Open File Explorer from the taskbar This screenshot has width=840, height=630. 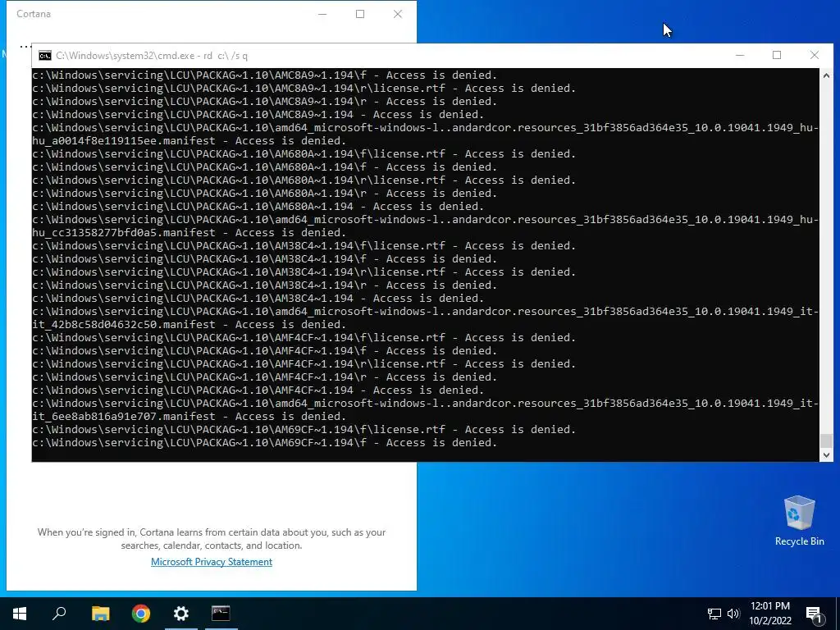point(100,614)
